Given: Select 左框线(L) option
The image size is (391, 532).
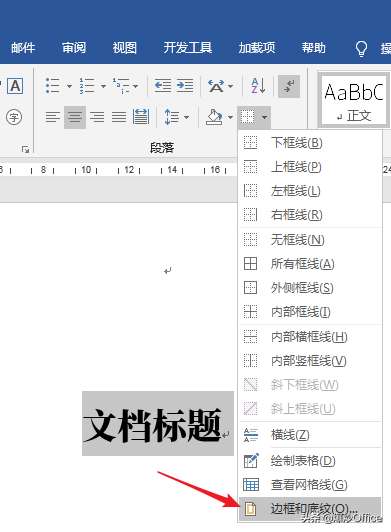Looking at the screenshot, I should click(310, 191).
